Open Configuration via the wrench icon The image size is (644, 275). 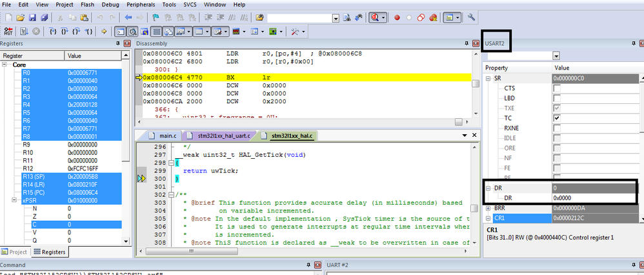click(472, 17)
